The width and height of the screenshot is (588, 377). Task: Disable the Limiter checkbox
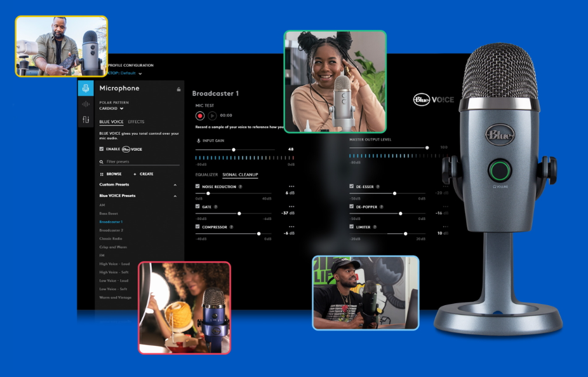[x=351, y=227]
